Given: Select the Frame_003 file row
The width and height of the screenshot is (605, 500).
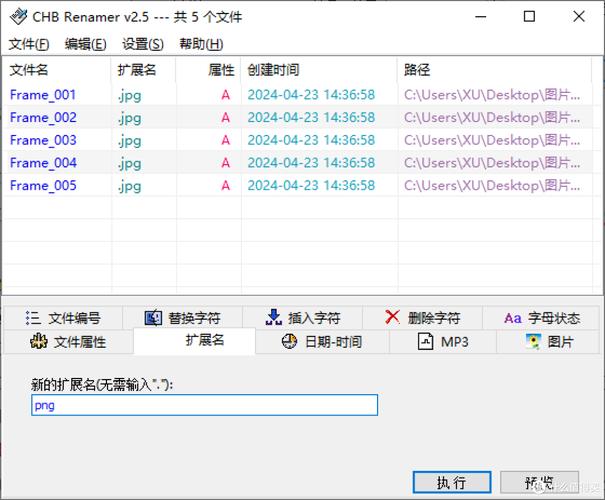Looking at the screenshot, I should pyautogui.click(x=297, y=140).
